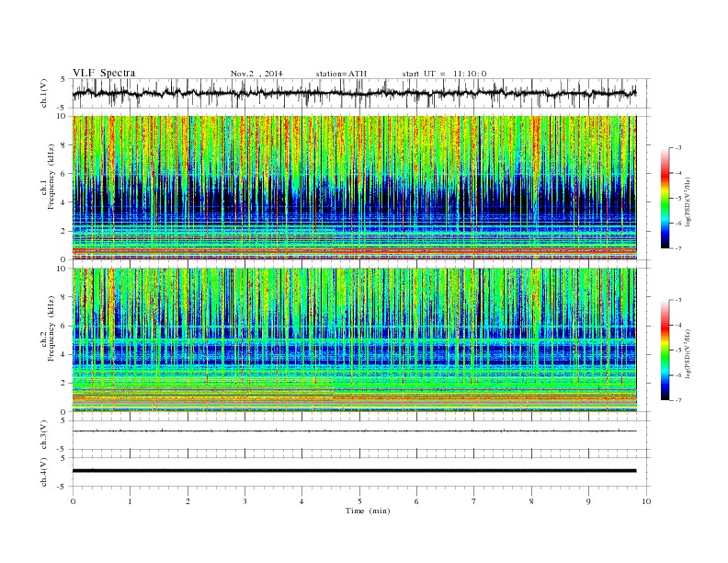Click the ch.1 voltage waveform trace

[x=354, y=93]
